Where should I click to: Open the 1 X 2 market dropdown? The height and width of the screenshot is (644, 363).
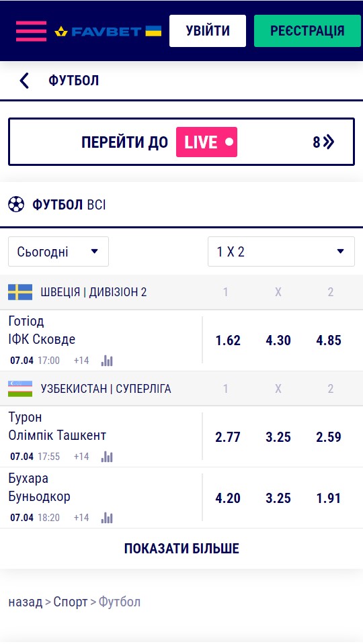pos(281,251)
